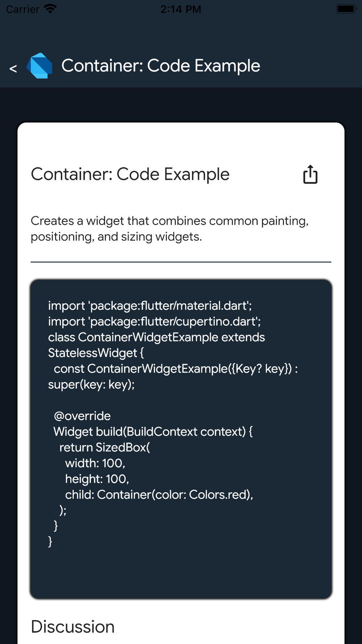Click the return SizedBox( line

coord(105,447)
